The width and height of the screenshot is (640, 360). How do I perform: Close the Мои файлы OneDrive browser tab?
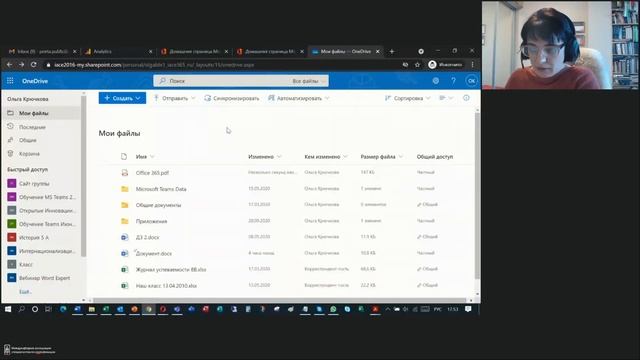378,51
